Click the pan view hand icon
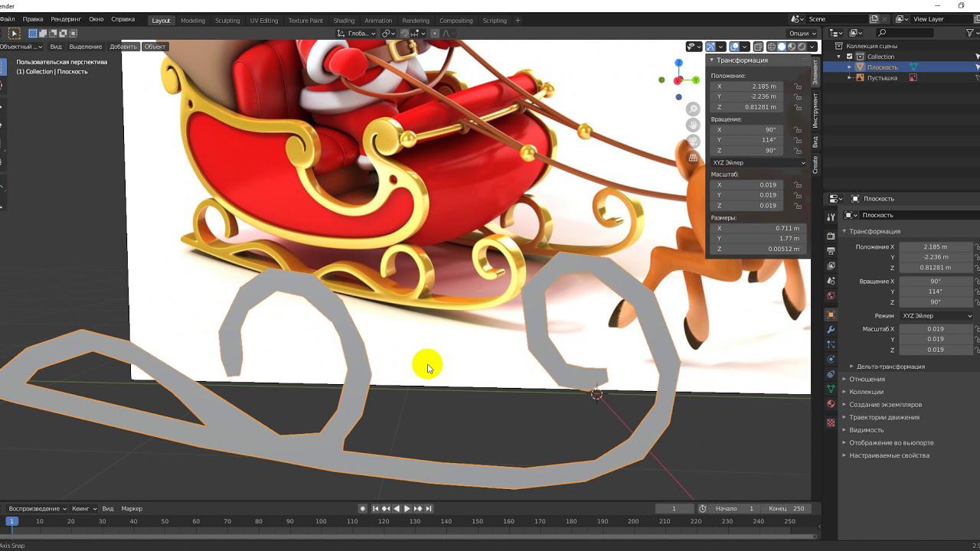The height and width of the screenshot is (551, 980). coord(693,126)
